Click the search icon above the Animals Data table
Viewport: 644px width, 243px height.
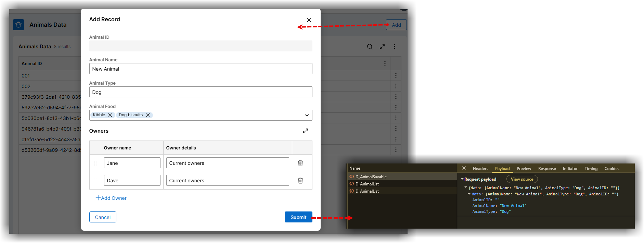(370, 47)
